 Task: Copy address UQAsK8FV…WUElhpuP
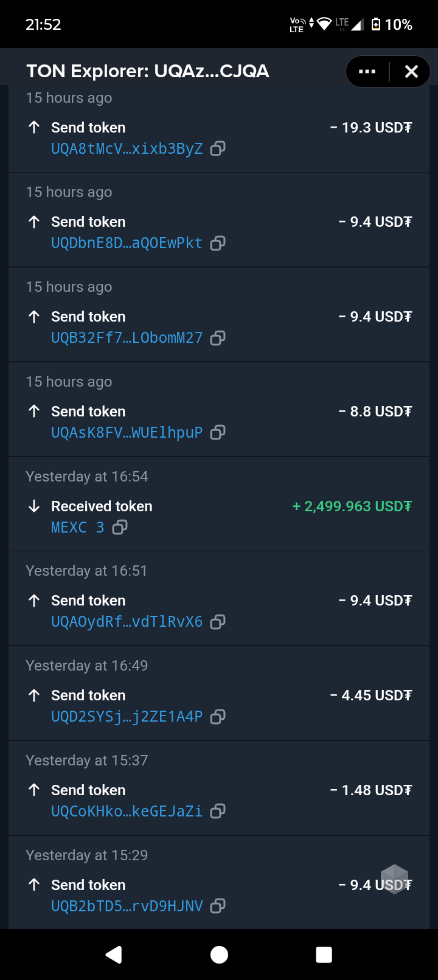(218, 432)
